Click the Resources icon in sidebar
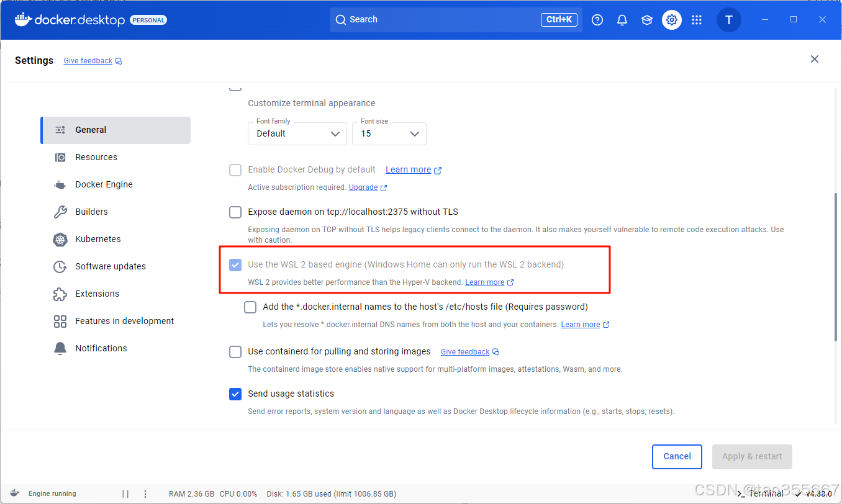 pos(60,157)
